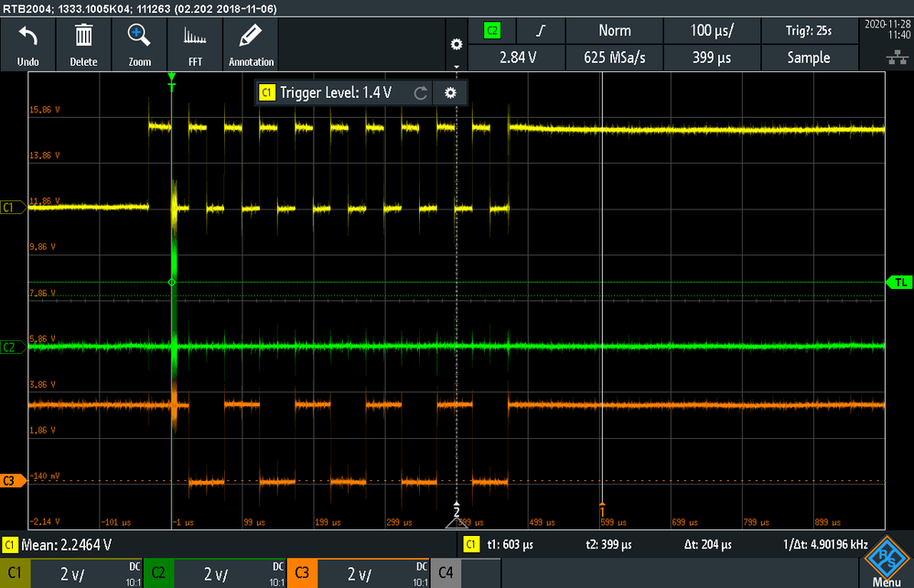Grab the green TL trigger level marker
Viewport: 914px width, 588px height.
point(899,282)
